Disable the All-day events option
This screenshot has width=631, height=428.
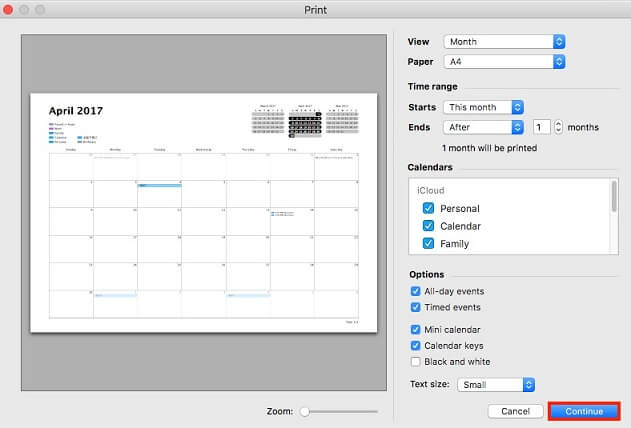click(x=415, y=291)
